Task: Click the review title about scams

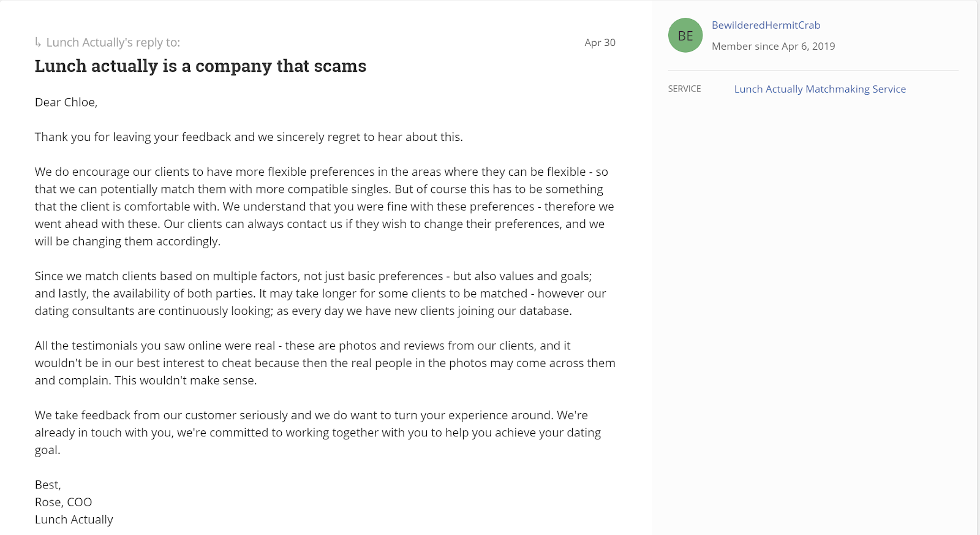Action: [x=200, y=66]
